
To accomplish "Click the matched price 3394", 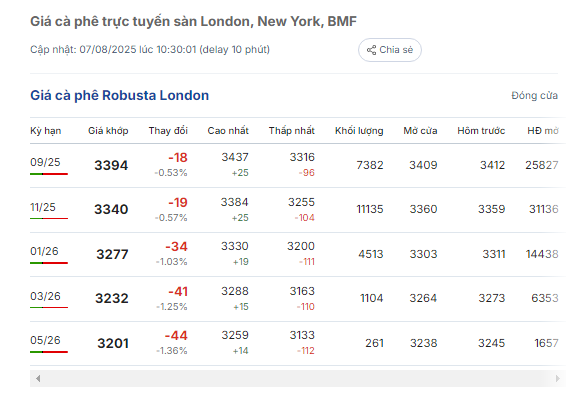I will click(111, 165).
